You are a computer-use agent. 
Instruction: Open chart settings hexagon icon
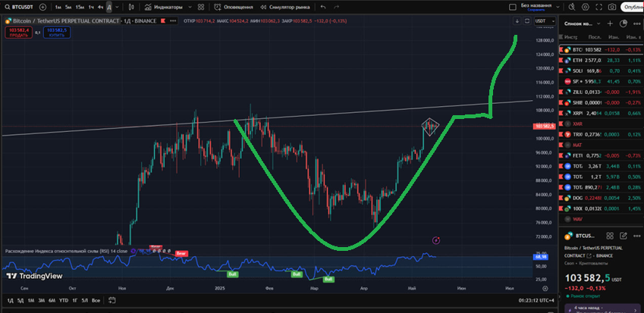pos(586,7)
